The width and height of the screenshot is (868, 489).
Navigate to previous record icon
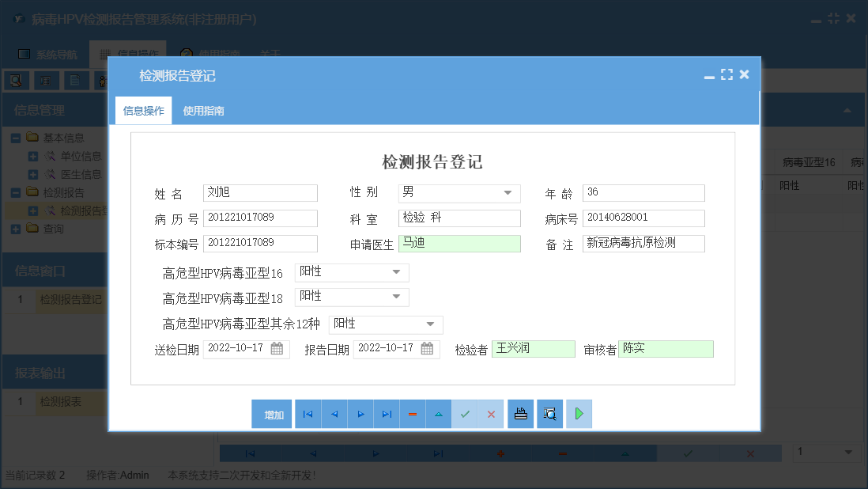point(334,413)
